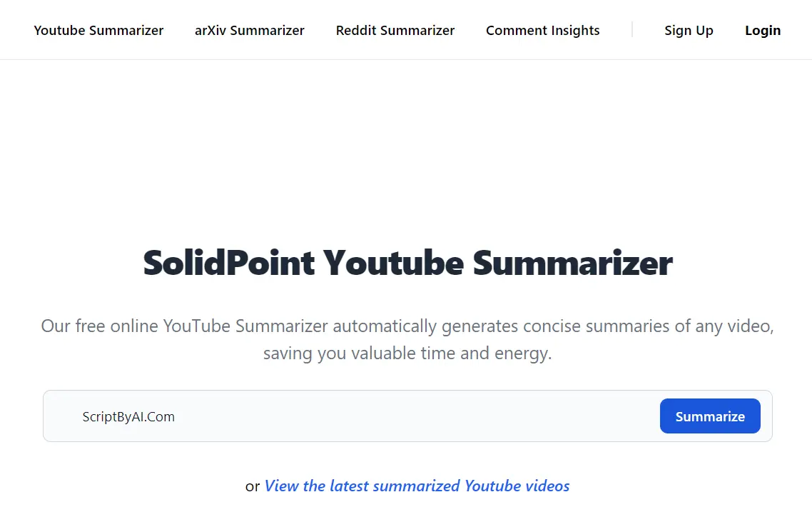Image resolution: width=812 pixels, height=522 pixels.
Task: Click the word Youtube in the main title
Action: point(393,263)
